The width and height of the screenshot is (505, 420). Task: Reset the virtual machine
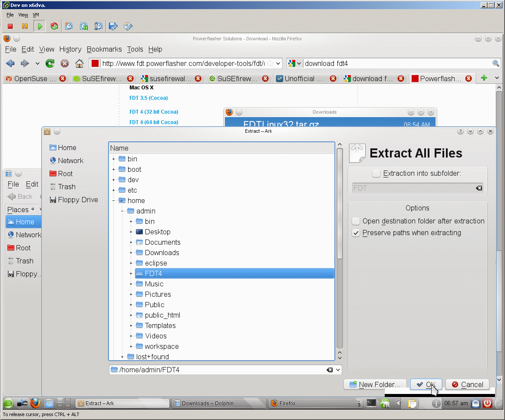54,26
